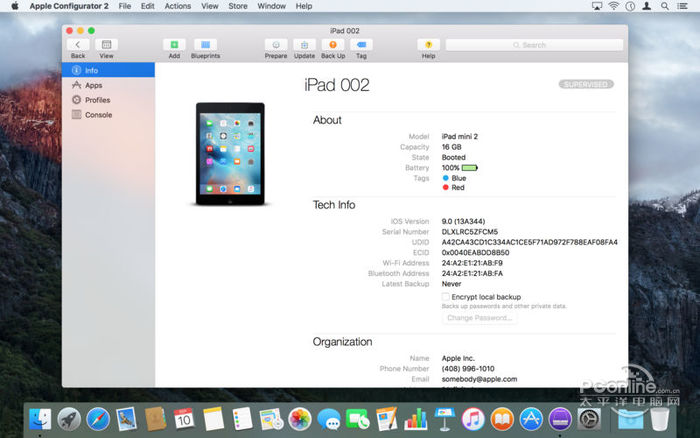Screen dimensions: 700x438
Task: Open Notification Center icon
Action: [682, 6]
